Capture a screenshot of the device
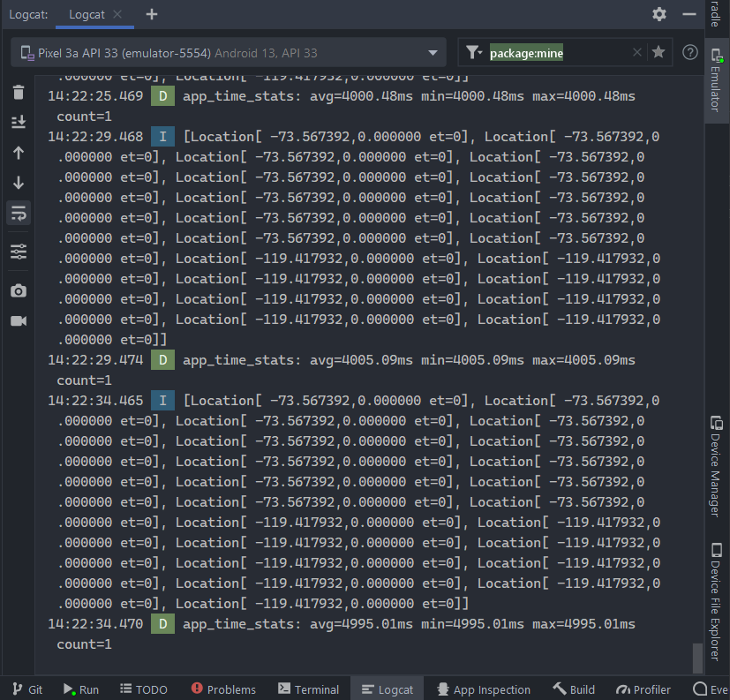Viewport: 730px width, 700px height. click(x=19, y=290)
